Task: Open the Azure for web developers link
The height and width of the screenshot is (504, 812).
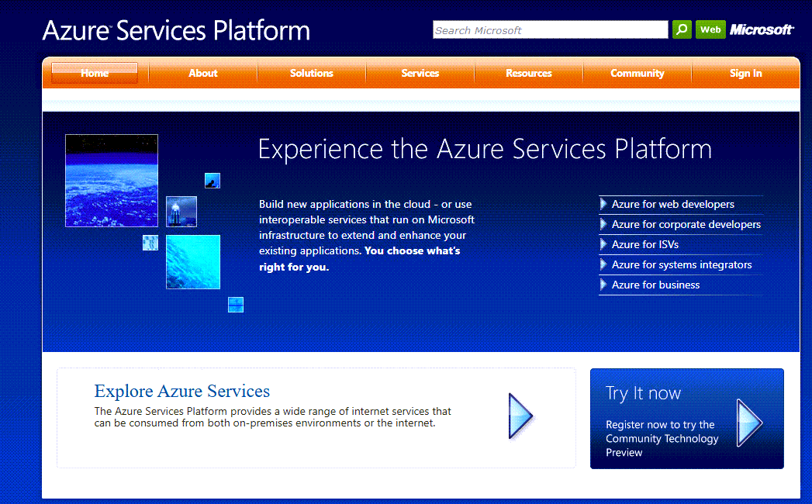Action: pos(672,204)
